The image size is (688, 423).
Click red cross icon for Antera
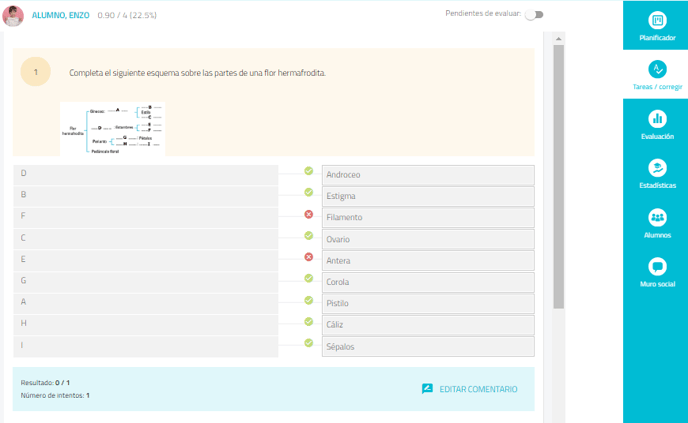point(309,257)
